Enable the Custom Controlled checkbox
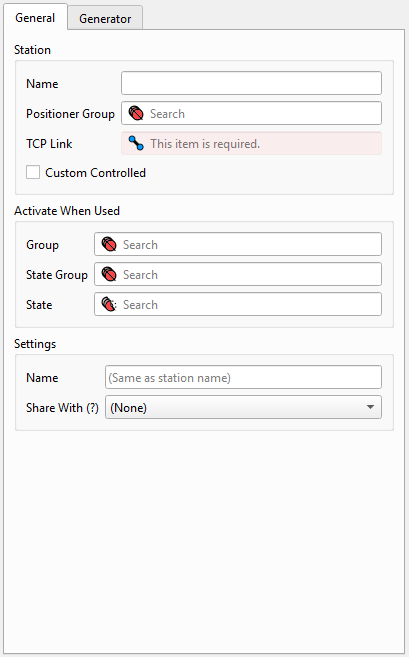Viewport: 409px width, 657px height. pos(33,172)
